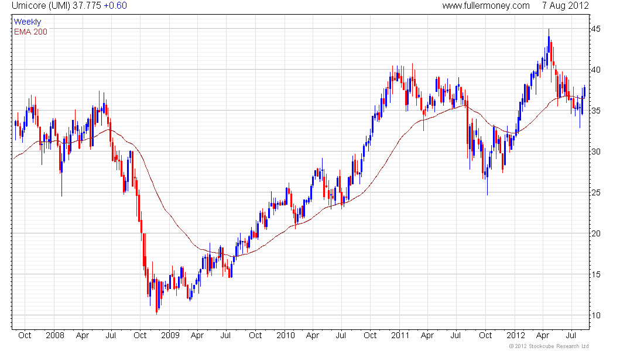Click the 10 price axis label

tap(595, 315)
